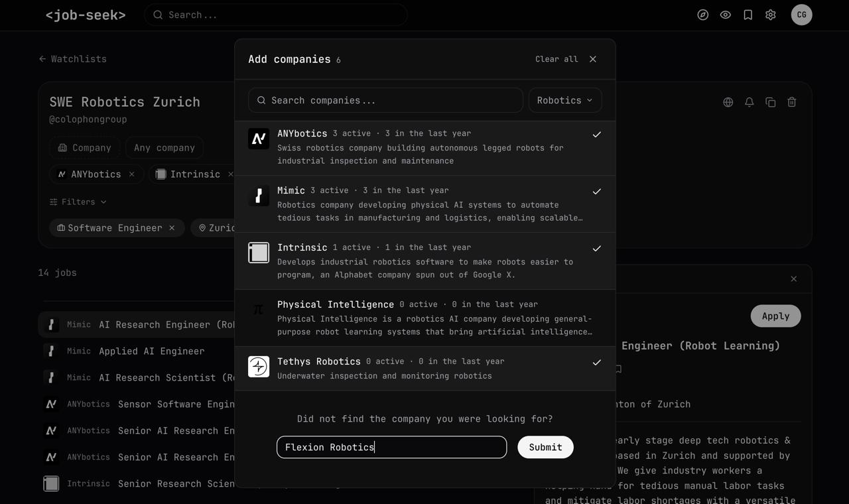Screen dimensions: 849x504
Task: Click the Apply button
Action: [x=776, y=316]
